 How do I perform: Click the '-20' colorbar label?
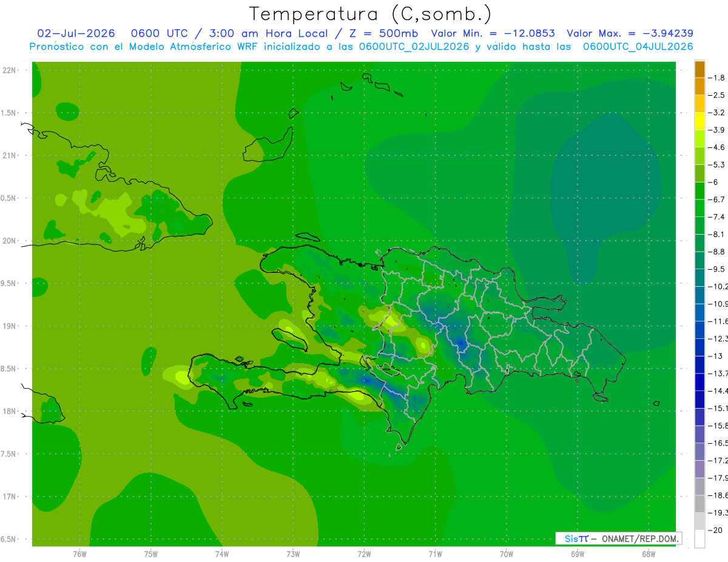tap(716, 530)
